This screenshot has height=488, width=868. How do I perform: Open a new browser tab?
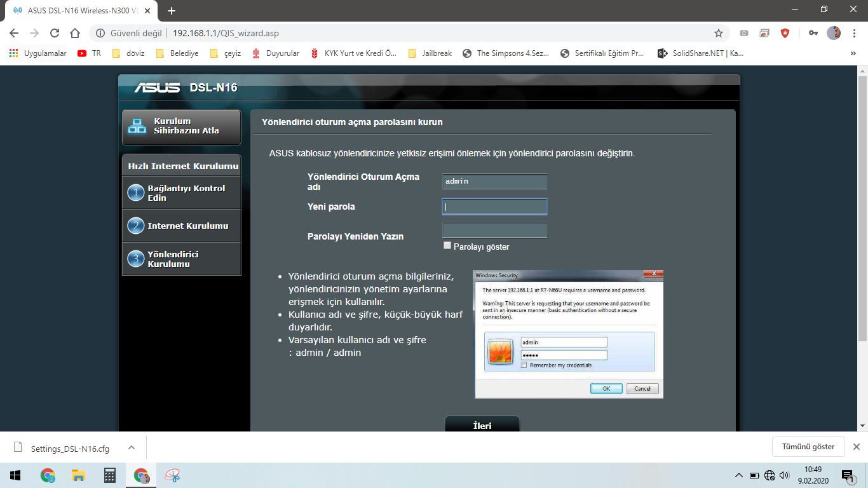point(171,11)
